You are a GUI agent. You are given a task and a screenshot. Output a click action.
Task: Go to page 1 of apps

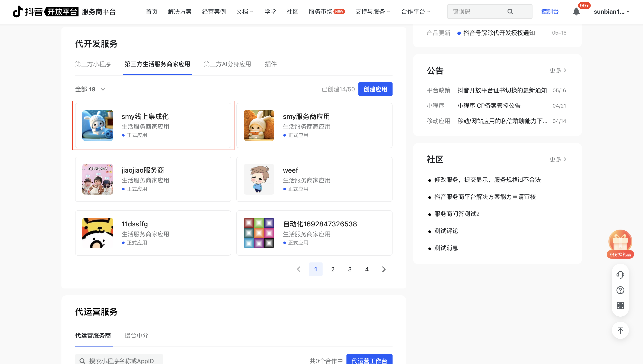tap(316, 269)
